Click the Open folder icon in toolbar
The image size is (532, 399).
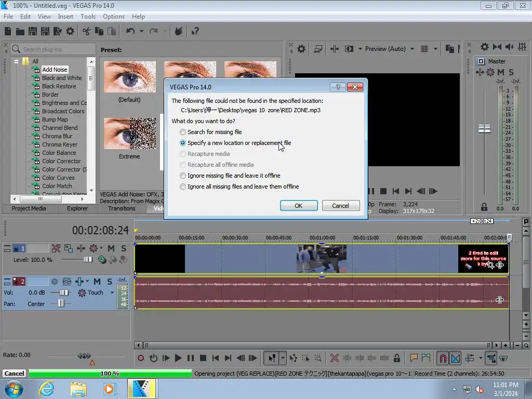click(x=20, y=32)
